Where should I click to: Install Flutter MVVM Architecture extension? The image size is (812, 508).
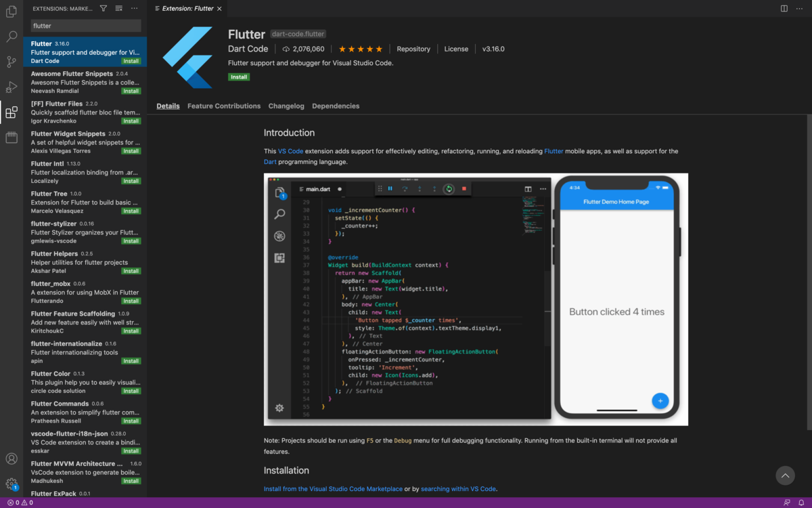tap(131, 481)
